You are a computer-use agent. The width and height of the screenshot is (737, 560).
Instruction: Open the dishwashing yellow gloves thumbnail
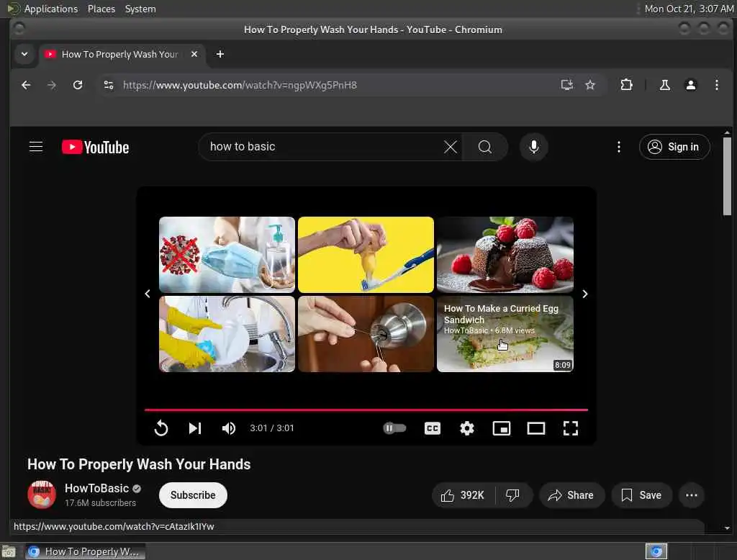coord(227,334)
